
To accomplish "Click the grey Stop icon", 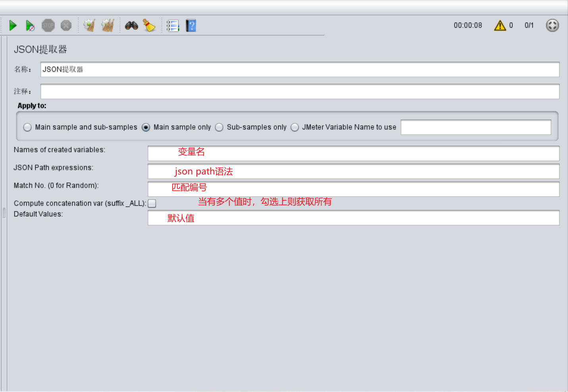I will tap(48, 26).
